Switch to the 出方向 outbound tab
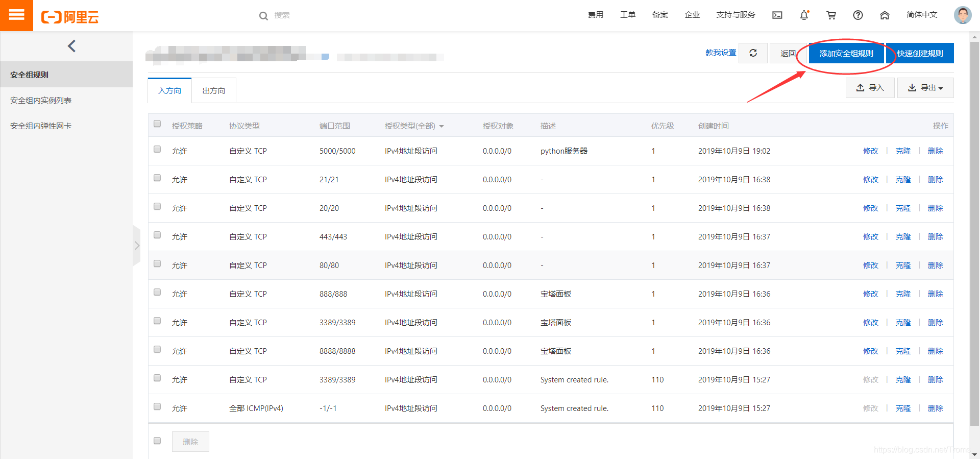 (213, 90)
